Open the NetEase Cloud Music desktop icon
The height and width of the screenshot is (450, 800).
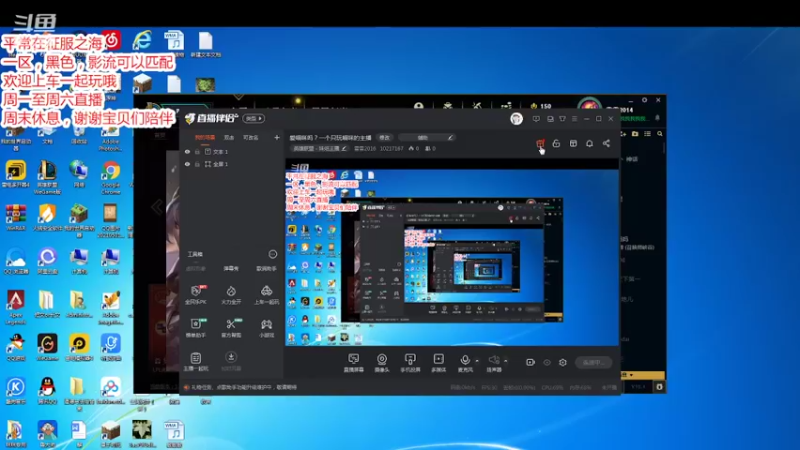coord(111,40)
